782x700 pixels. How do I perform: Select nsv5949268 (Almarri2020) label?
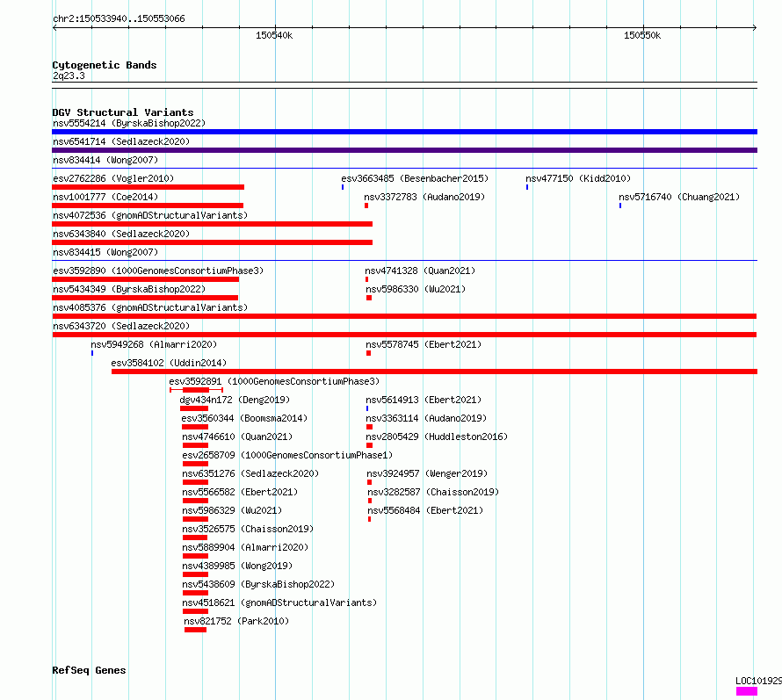[x=154, y=344]
